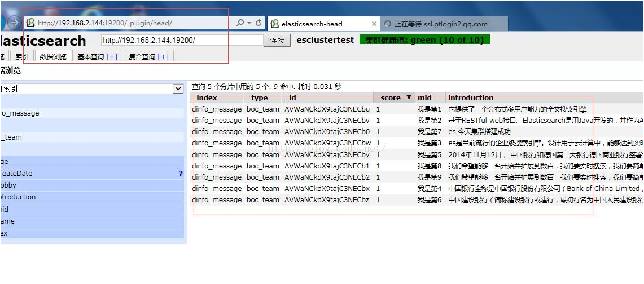
Task: Add a new 基本查询 tab with [+]
Action: pos(112,56)
